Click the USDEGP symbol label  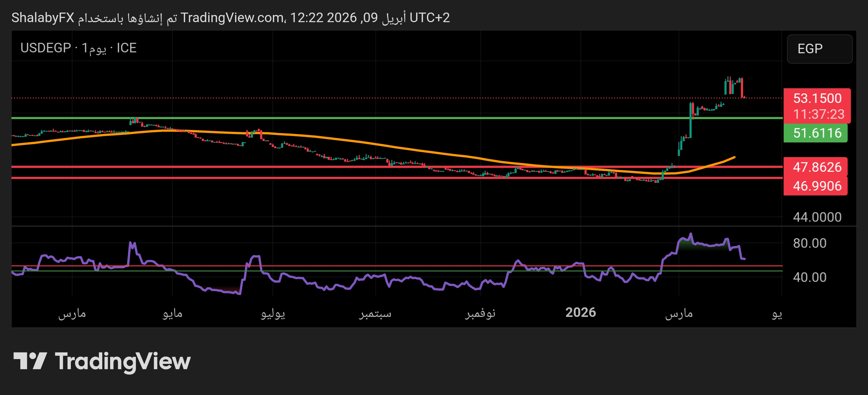[x=45, y=48]
